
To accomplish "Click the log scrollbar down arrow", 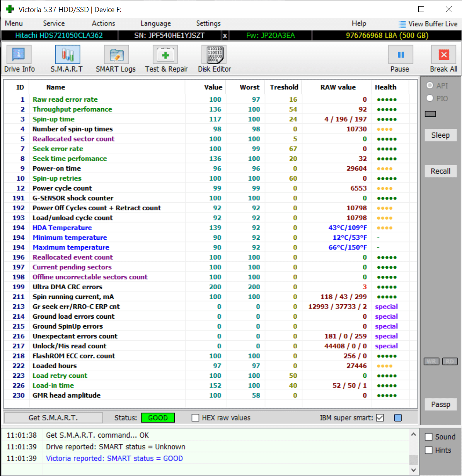I will (413, 470).
